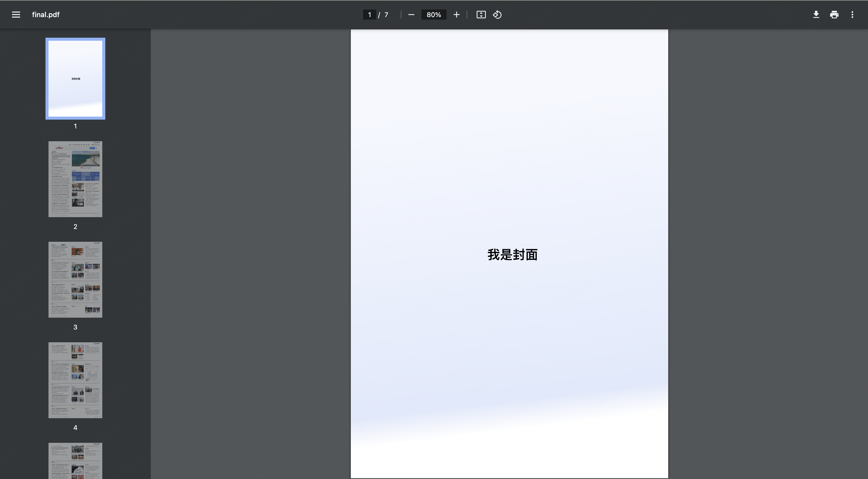The height and width of the screenshot is (479, 868).
Task: Download the PDF file
Action: click(816, 15)
